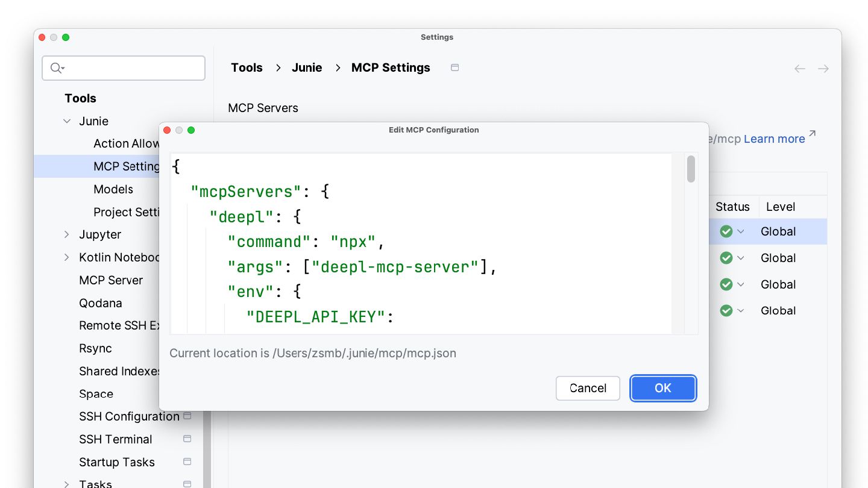This screenshot has width=868, height=488.
Task: Click OK in Edit MCP Configuration dialog
Action: pos(663,388)
